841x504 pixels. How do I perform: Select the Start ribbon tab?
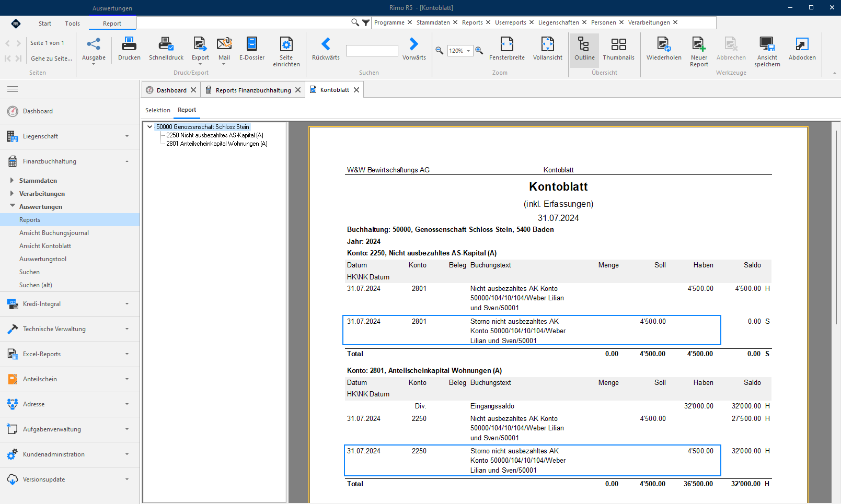[x=45, y=24]
